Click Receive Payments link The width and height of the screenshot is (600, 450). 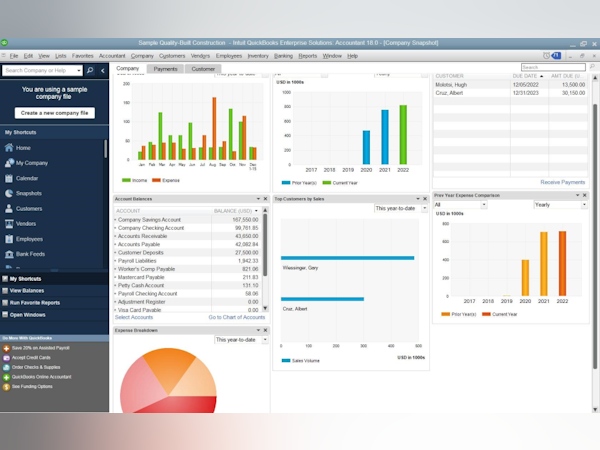[562, 182]
